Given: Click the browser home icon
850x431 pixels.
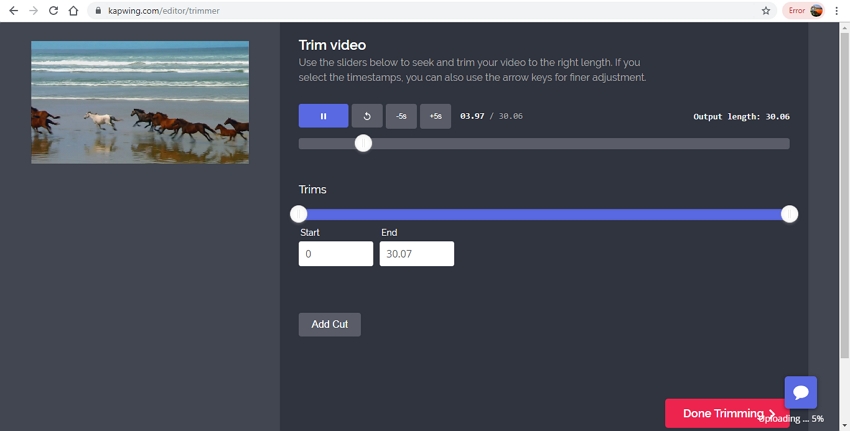Looking at the screenshot, I should pos(74,11).
